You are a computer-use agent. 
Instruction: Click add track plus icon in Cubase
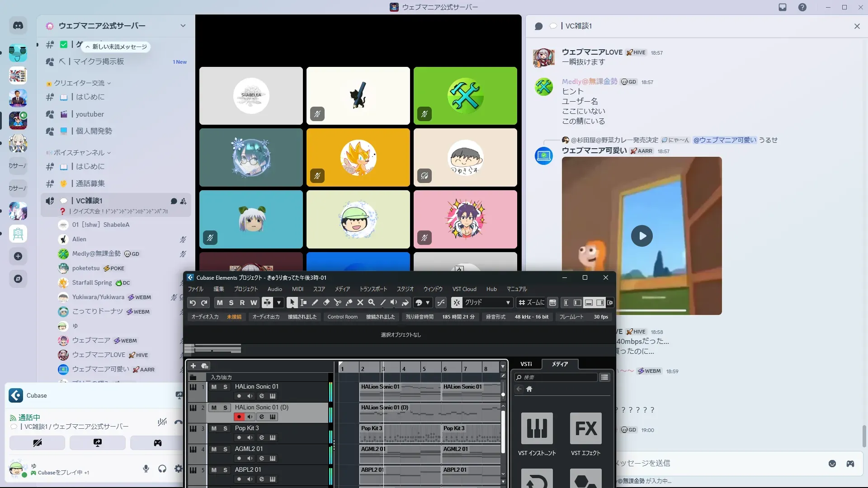[193, 366]
